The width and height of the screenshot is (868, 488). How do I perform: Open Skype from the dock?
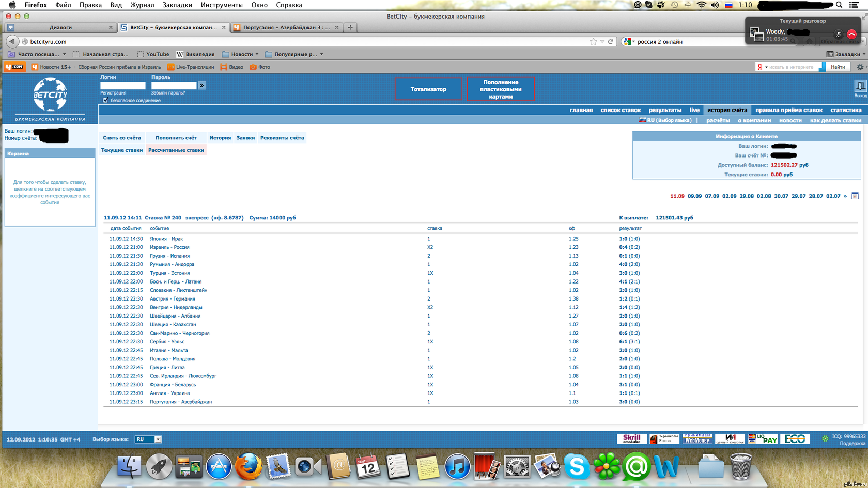pyautogui.click(x=576, y=467)
